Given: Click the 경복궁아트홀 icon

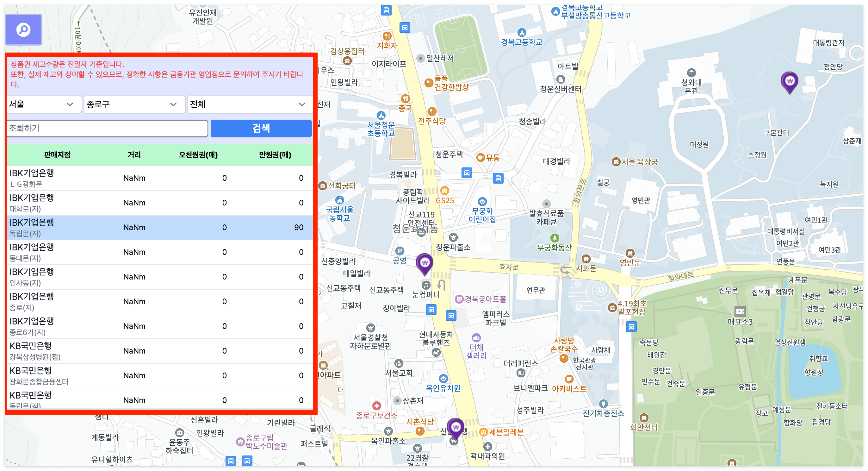Looking at the screenshot, I should pyautogui.click(x=459, y=299).
